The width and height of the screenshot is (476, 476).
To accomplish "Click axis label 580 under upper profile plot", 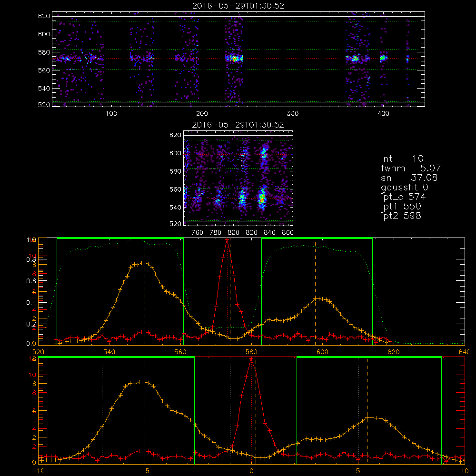I will [x=251, y=352].
